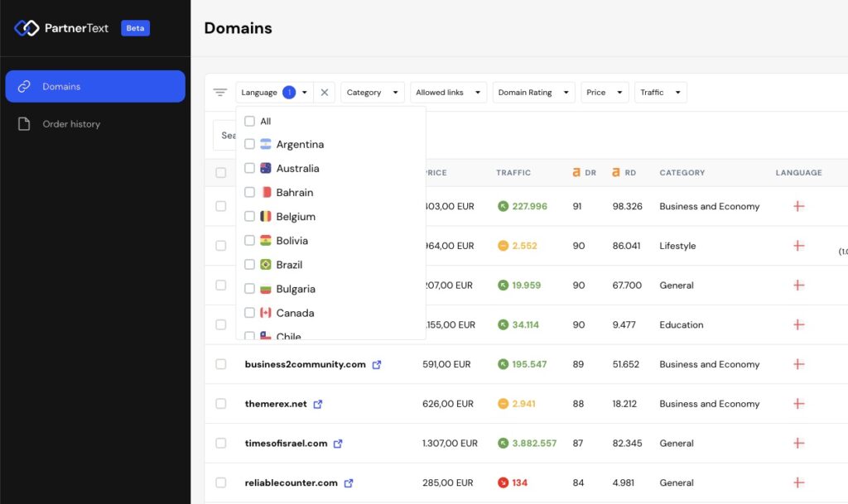This screenshot has width=848, height=504.
Task: Click the PartnerText logo icon
Action: coord(26,28)
